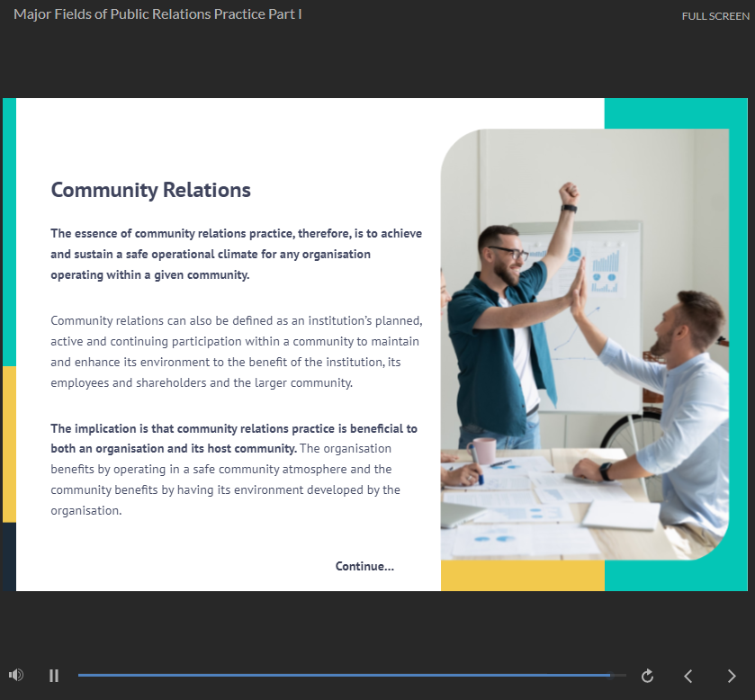Open FULL SCREEN mode
This screenshot has width=755, height=700.
[715, 16]
